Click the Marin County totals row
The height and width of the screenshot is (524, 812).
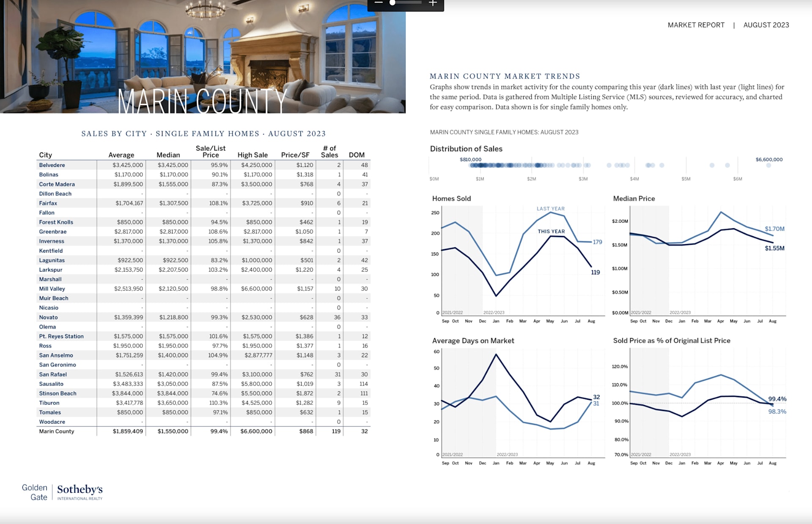click(x=57, y=431)
